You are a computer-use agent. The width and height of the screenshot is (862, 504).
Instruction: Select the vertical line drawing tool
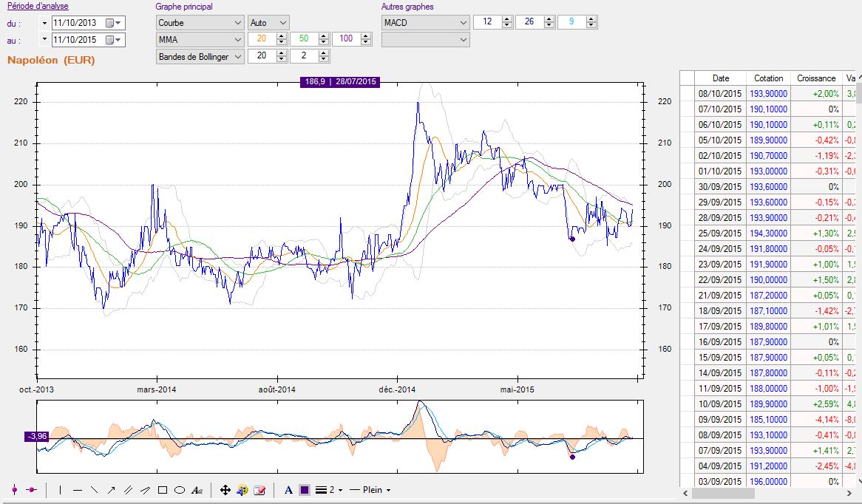[x=60, y=490]
